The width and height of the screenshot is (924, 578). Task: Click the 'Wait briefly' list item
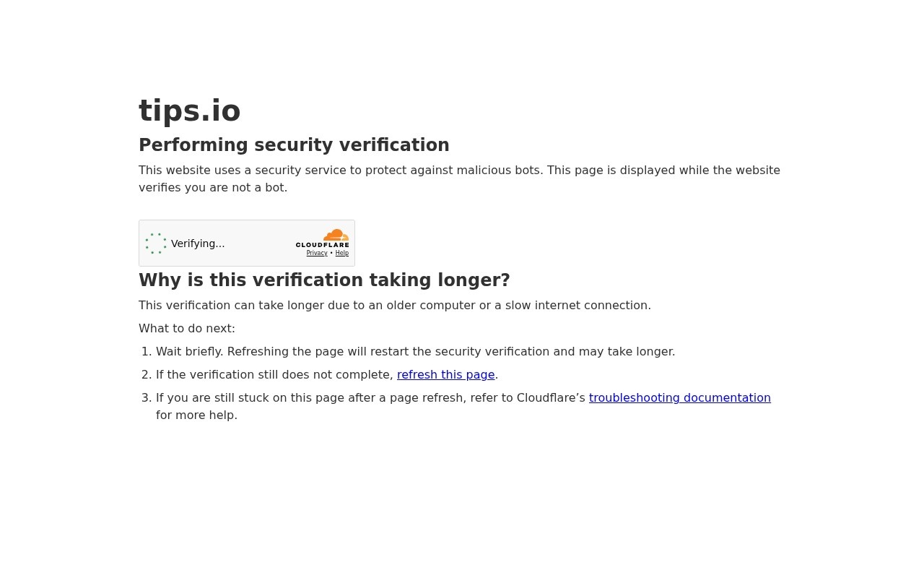coord(416,351)
